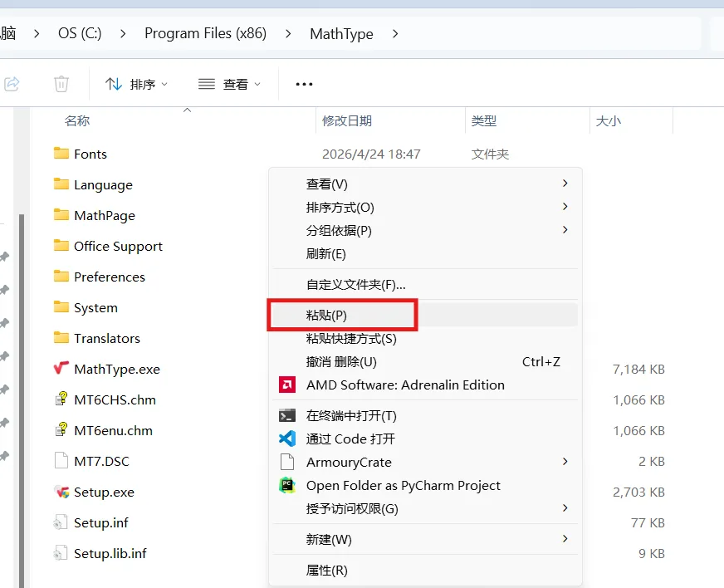The image size is (724, 588).
Task: Select the Preferences folder icon
Action: [x=61, y=276]
